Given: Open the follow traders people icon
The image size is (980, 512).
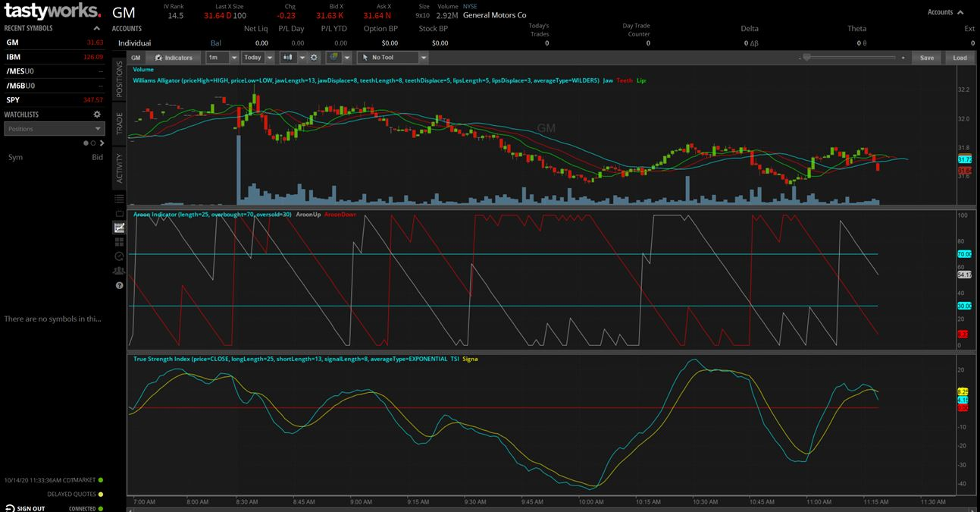Looking at the screenshot, I should point(119,271).
